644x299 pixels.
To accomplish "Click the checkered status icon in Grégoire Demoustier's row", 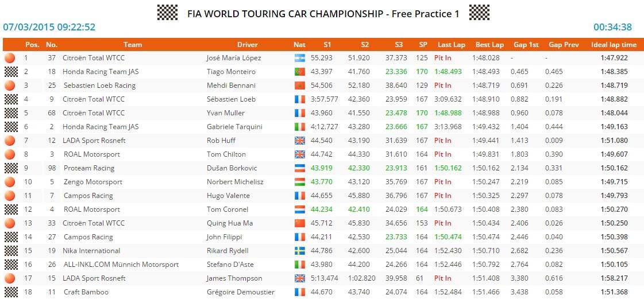I will click(x=11, y=292).
